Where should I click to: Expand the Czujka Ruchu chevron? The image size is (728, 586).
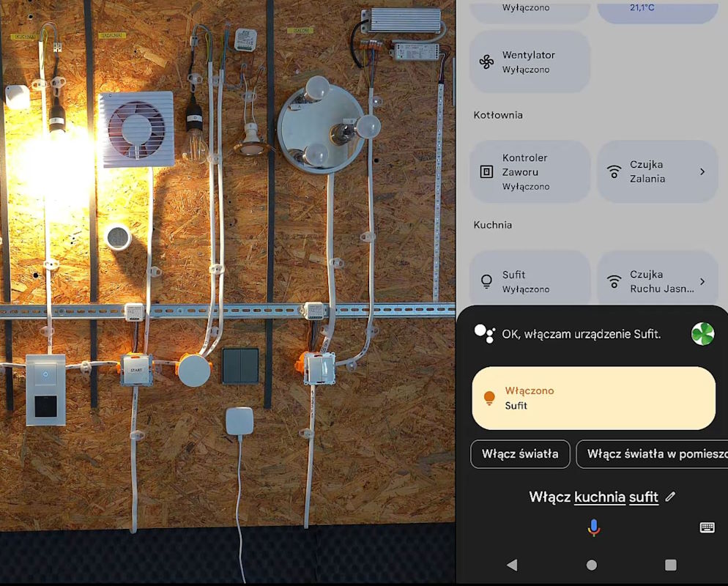pos(702,281)
